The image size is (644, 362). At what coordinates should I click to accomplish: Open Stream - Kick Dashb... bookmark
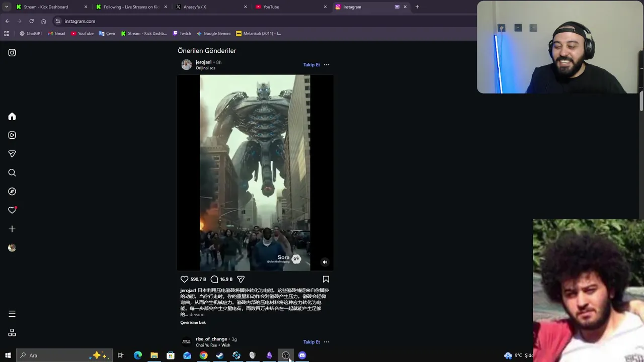[x=143, y=34]
